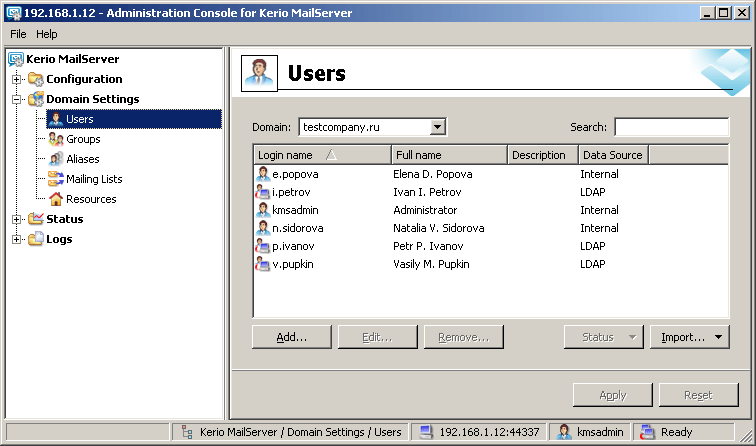Click the Users tree item icon
756x446 pixels.
click(x=56, y=119)
